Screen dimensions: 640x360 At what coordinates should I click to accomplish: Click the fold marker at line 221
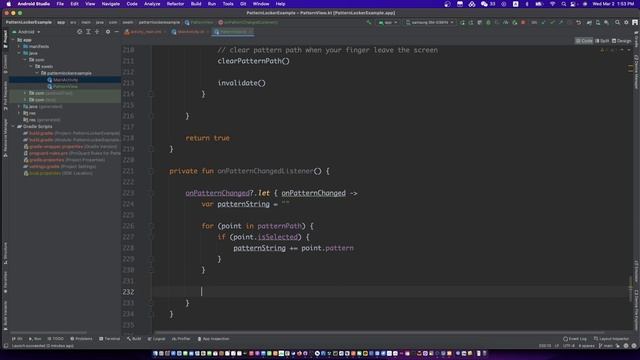point(150,171)
